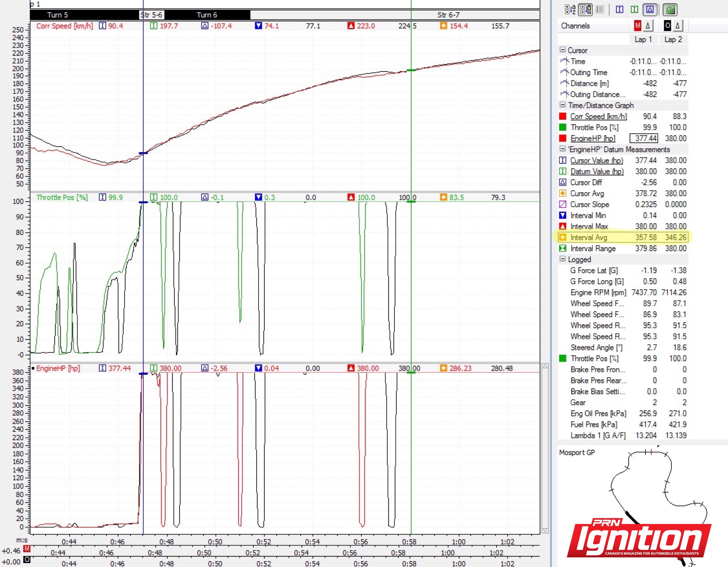Click the Cursor Value blue I icon in list
The image size is (728, 567).
tap(563, 160)
